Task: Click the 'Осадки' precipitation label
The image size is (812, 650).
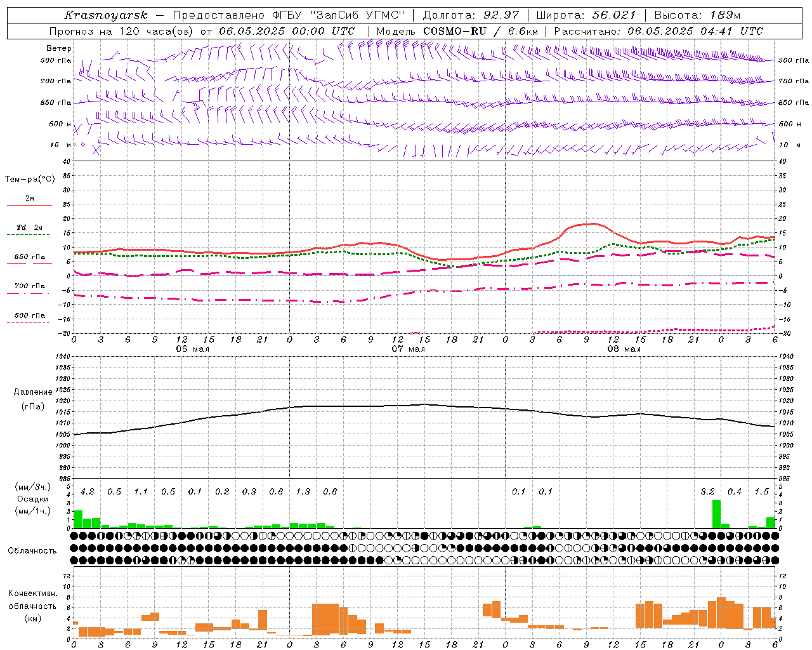Action: [x=33, y=499]
